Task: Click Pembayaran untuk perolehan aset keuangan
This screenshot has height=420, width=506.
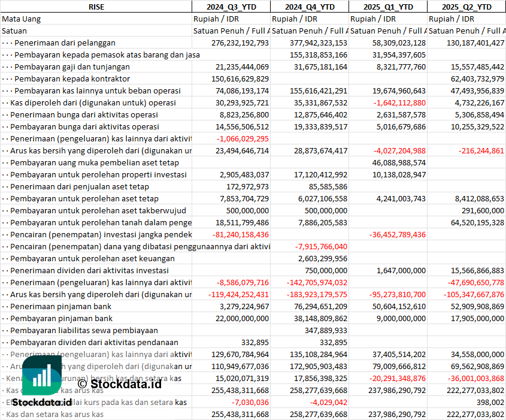Action: point(92,258)
